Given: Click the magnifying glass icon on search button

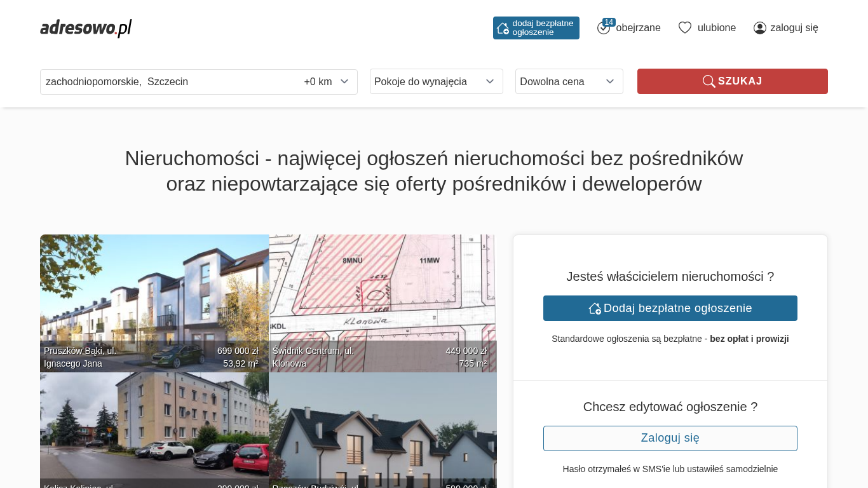Looking at the screenshot, I should click(709, 81).
